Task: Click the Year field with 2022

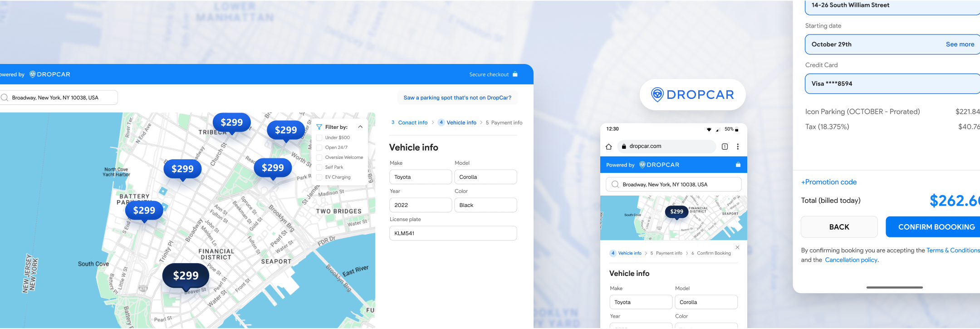Action: coord(421,205)
